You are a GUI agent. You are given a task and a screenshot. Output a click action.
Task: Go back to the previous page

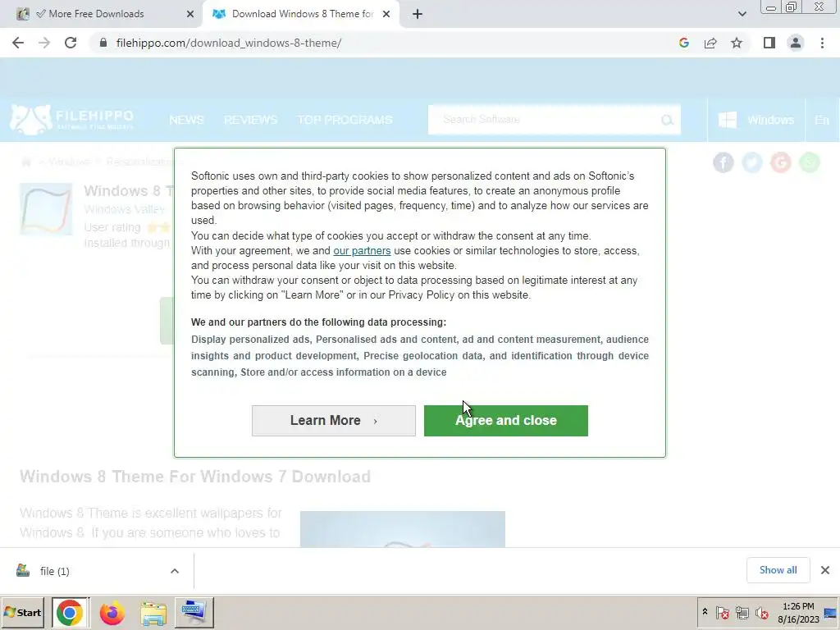[18, 43]
